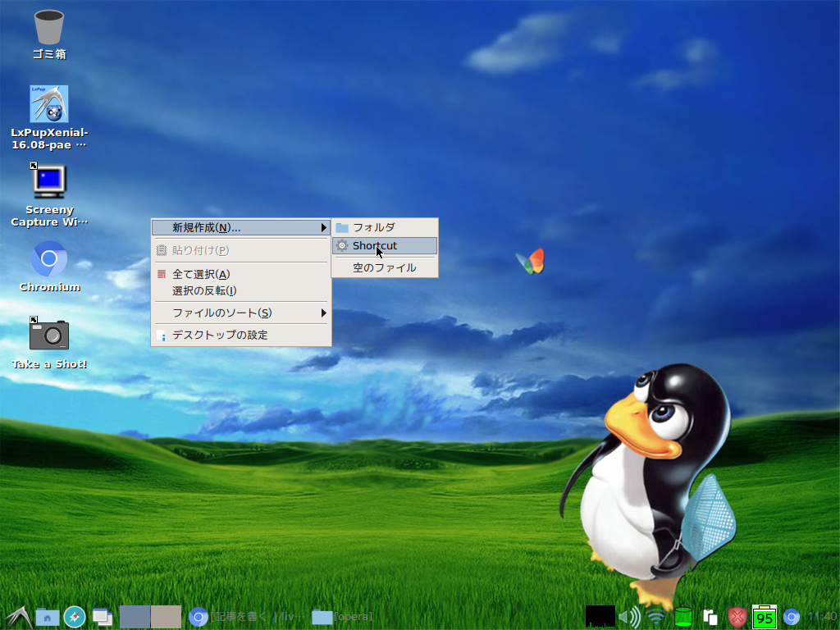The height and width of the screenshot is (630, 840).
Task: Open the home folder file manager in taskbar
Action: (47, 617)
